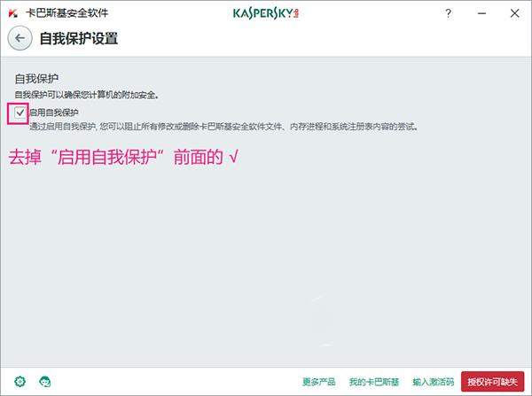Image resolution: width=532 pixels, height=396 pixels.
Task: Go back using the arrow button
Action: click(20, 38)
